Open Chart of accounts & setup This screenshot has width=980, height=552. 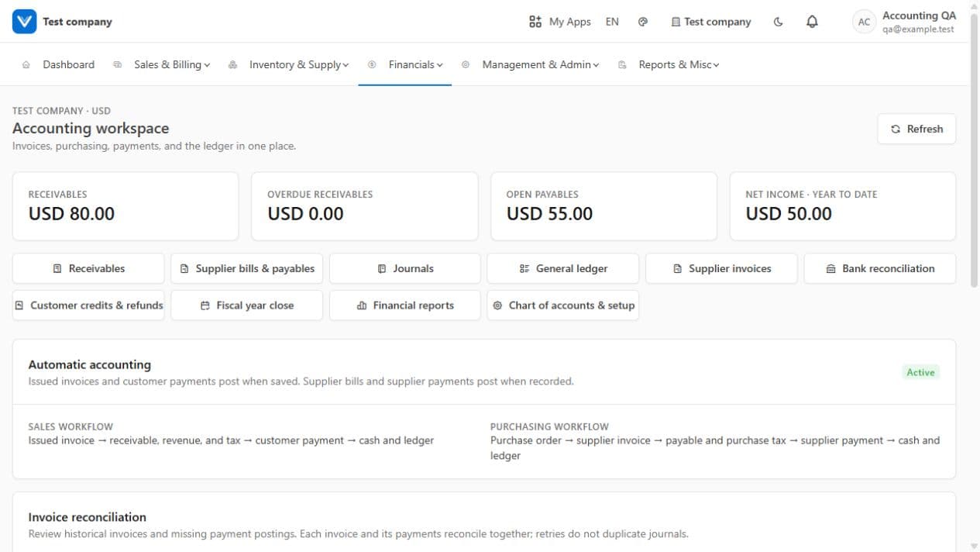[563, 305]
